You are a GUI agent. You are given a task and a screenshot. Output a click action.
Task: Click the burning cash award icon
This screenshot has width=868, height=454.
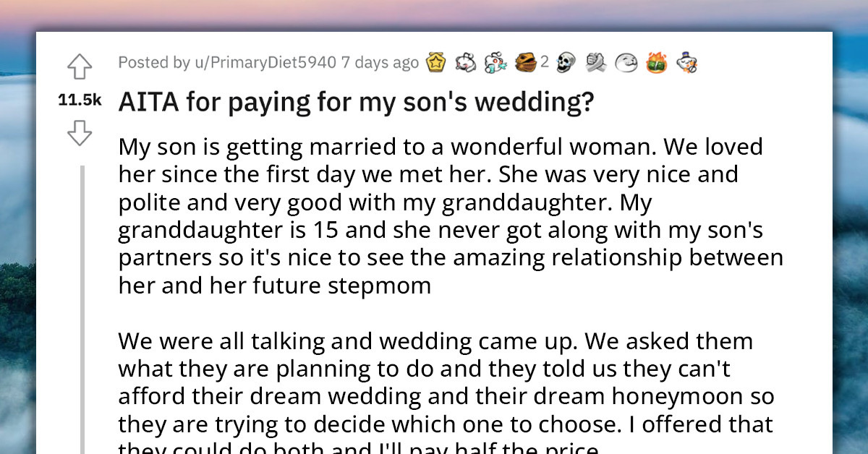click(657, 63)
